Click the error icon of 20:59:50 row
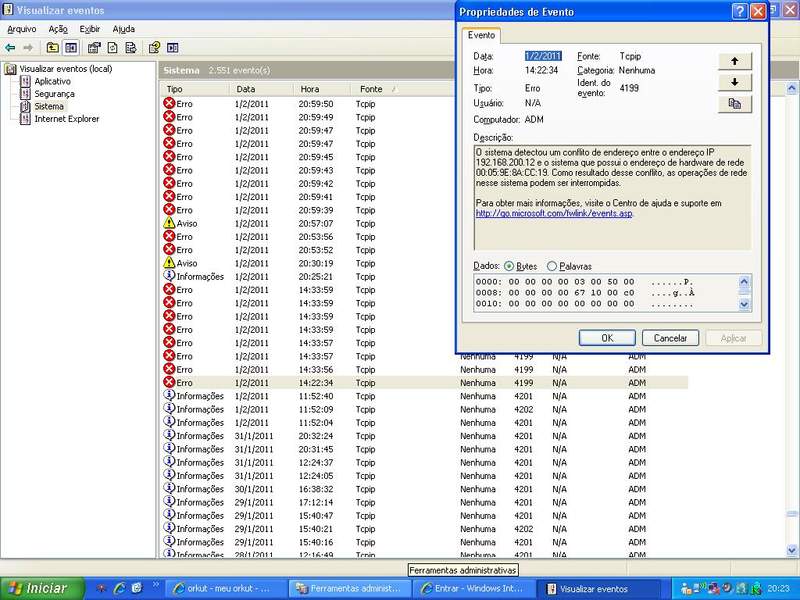800x600 pixels. pos(169,103)
